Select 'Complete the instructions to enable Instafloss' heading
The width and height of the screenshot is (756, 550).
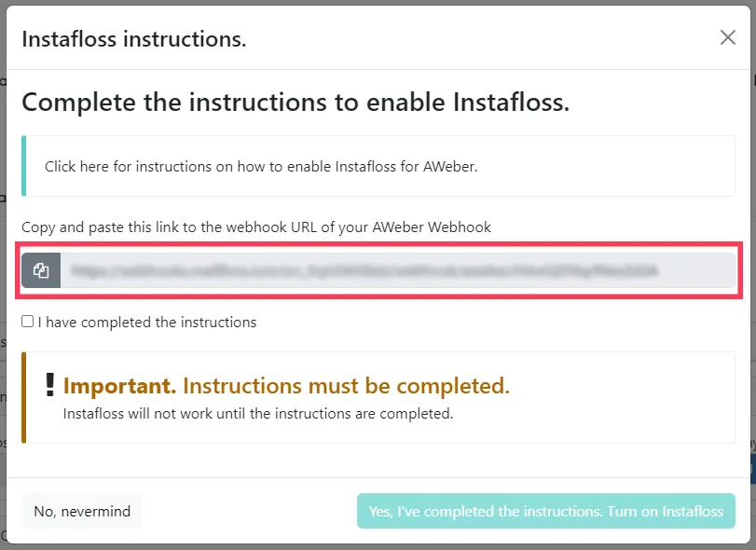pos(296,103)
